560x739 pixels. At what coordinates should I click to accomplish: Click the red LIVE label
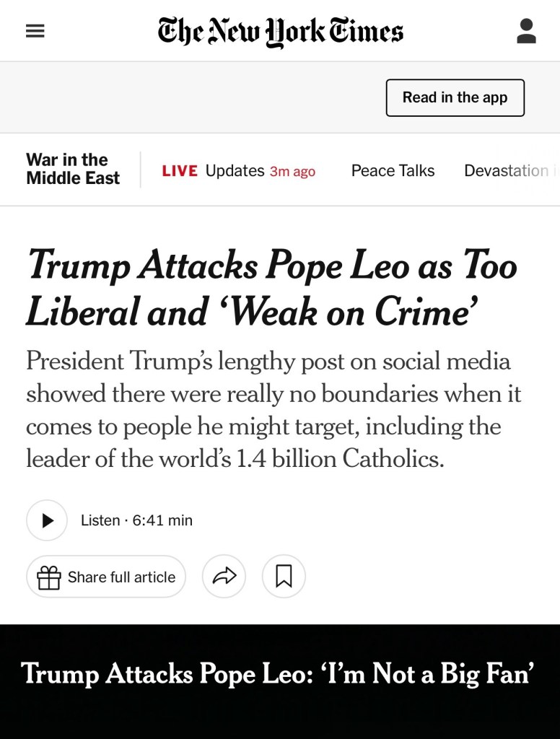point(180,171)
